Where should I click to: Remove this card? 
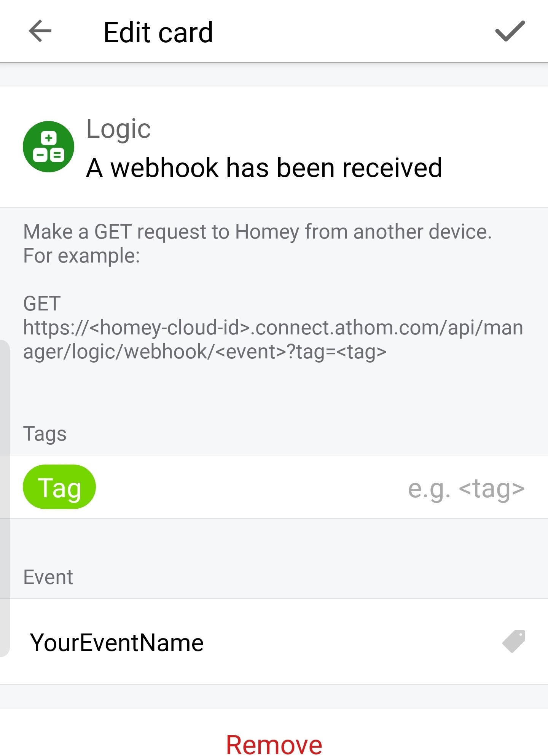(x=274, y=744)
